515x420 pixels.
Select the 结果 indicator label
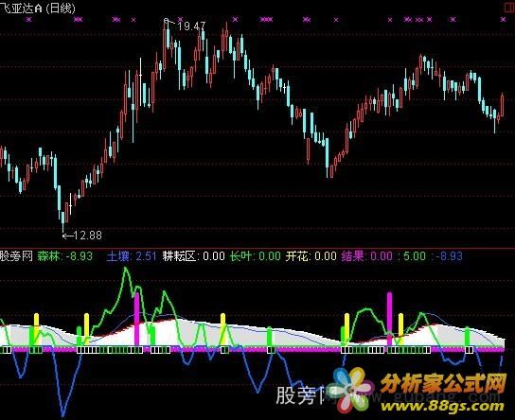[353, 256]
